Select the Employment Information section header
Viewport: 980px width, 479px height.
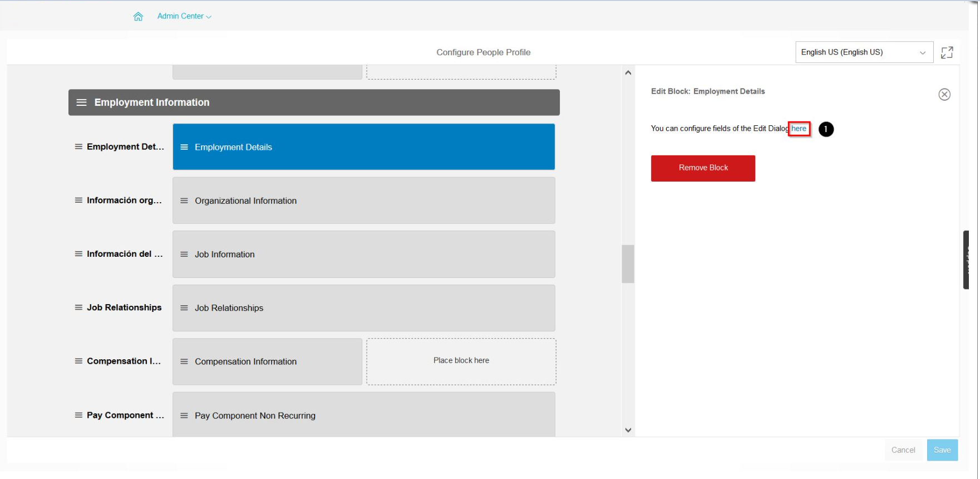click(314, 102)
